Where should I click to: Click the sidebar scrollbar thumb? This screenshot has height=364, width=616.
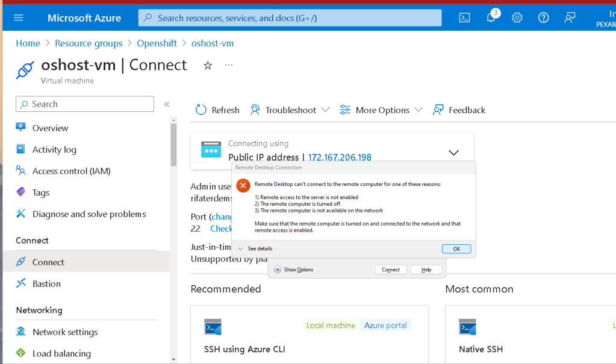(173, 144)
